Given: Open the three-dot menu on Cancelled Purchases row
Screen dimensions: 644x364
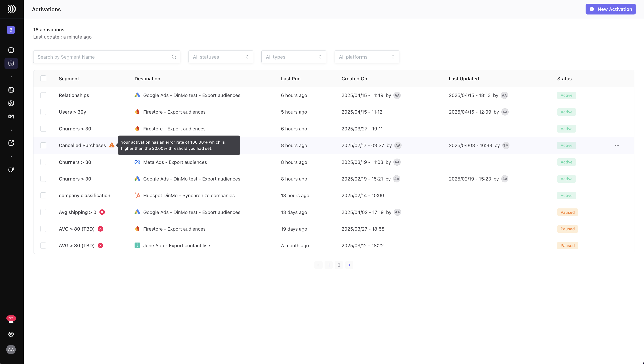Looking at the screenshot, I should click(x=617, y=145).
